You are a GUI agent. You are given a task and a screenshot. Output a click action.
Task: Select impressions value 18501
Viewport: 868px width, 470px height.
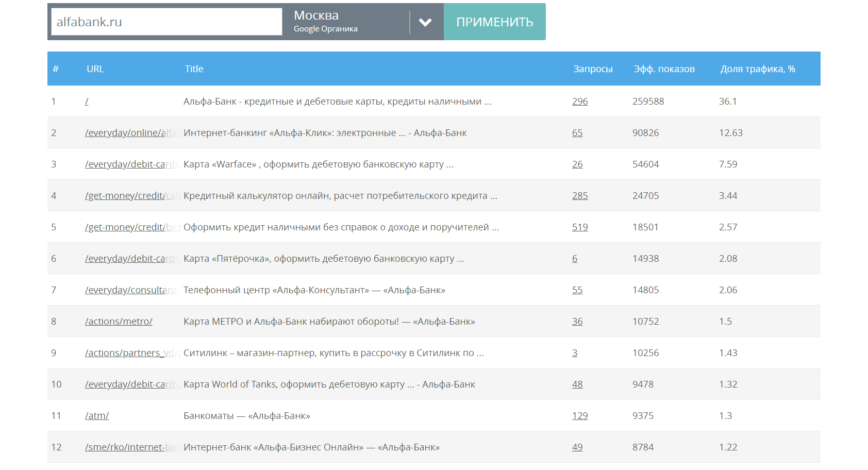(x=646, y=227)
